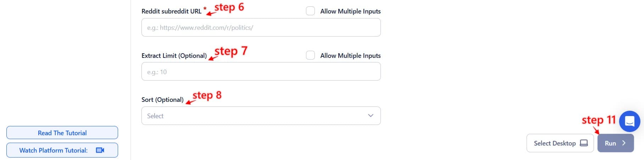Expand the Sort dropdown arrow
644x160 pixels.
[371, 116]
